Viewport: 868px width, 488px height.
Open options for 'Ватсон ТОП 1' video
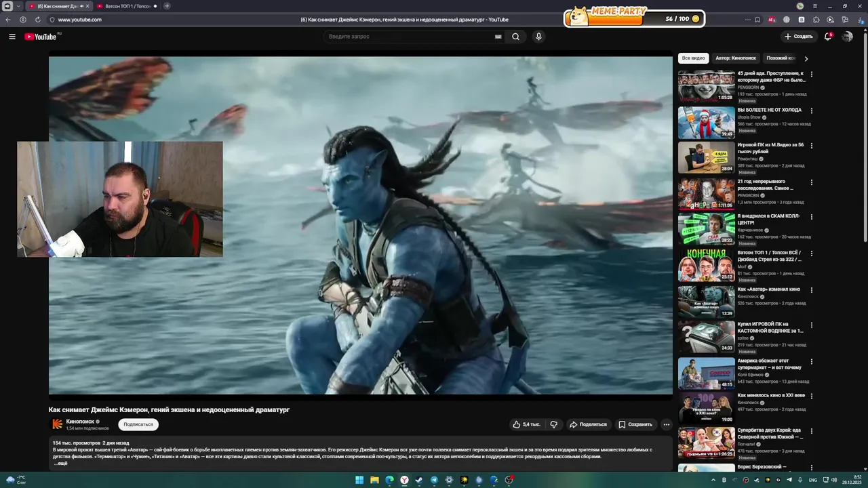point(812,253)
